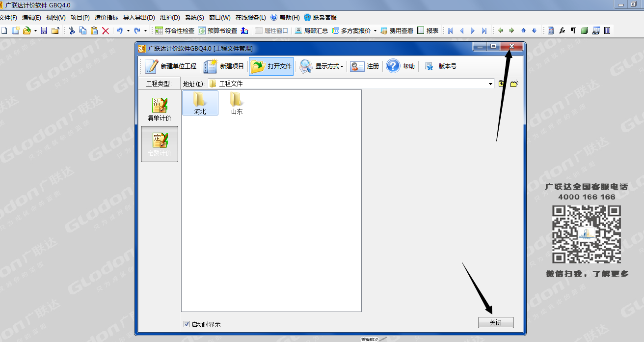Expand the 地址 path dropdown arrow
The height and width of the screenshot is (342, 644).
pyautogui.click(x=491, y=84)
